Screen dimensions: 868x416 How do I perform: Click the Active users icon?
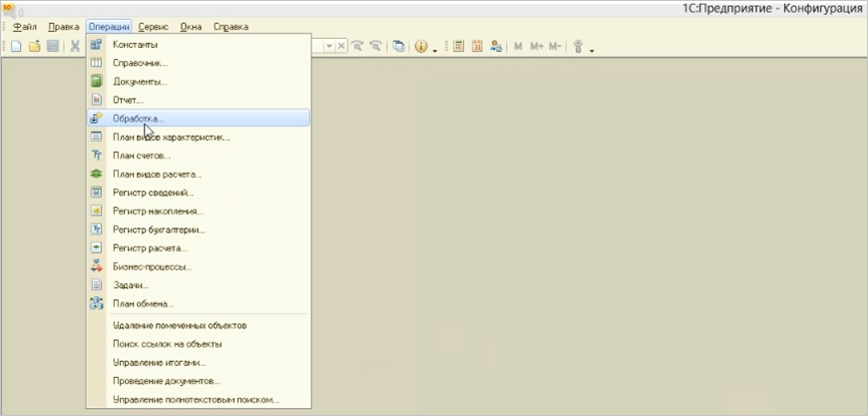(496, 47)
